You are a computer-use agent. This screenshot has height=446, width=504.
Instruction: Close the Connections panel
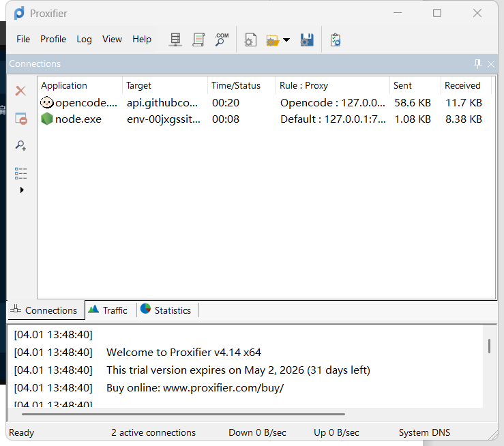[x=491, y=64]
